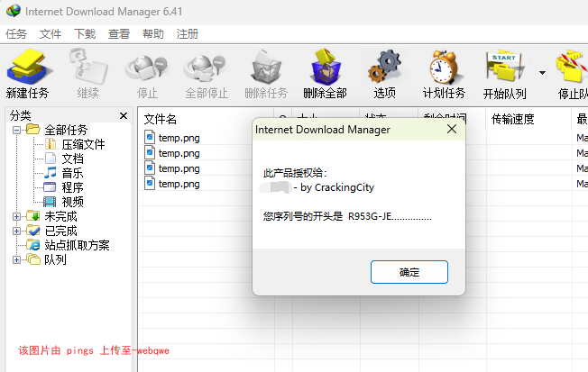Open the 文件 menu

pos(51,34)
